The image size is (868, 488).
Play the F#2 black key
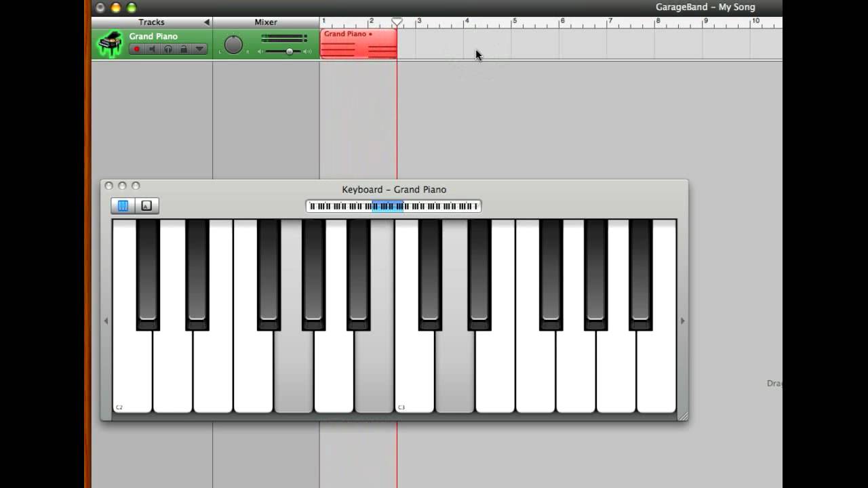pyautogui.click(x=269, y=274)
